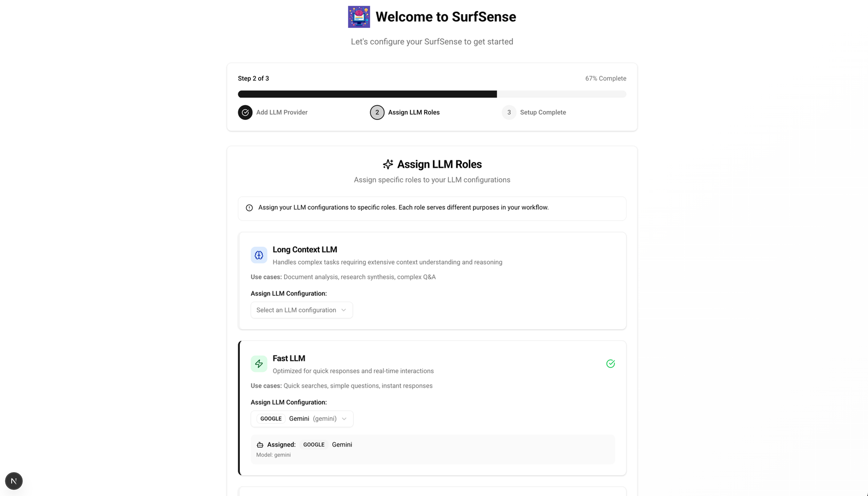Click the brain icon on the Long Context LLM card
Screen dimensions: 868x496
tap(259, 255)
